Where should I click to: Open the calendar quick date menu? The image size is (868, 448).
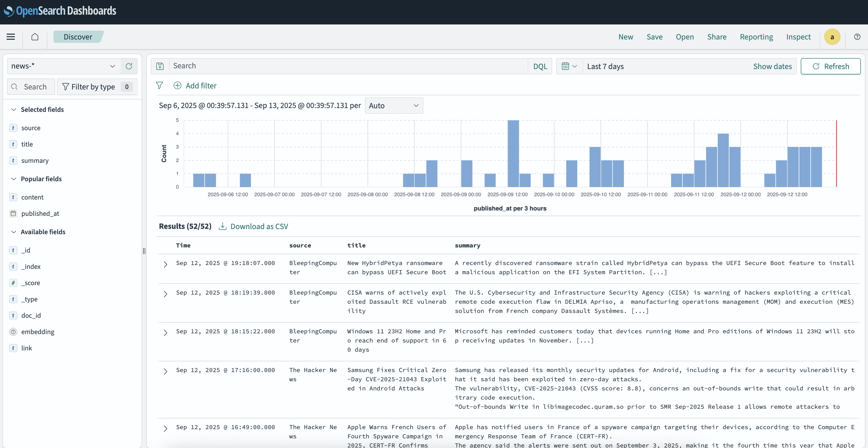pyautogui.click(x=569, y=66)
